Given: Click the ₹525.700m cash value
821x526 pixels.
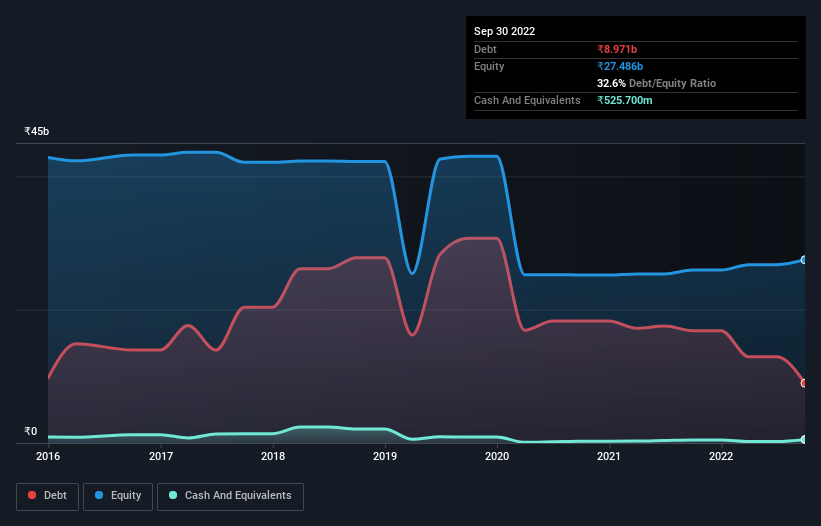Looking at the screenshot, I should [625, 100].
